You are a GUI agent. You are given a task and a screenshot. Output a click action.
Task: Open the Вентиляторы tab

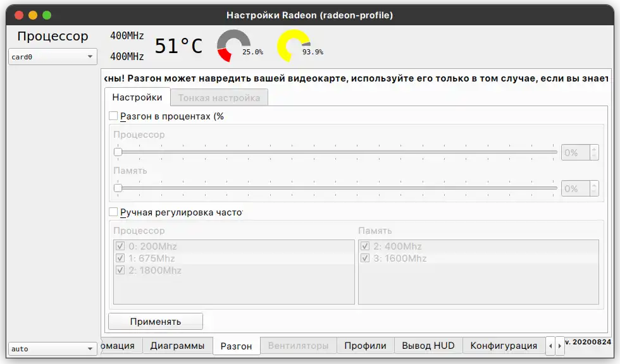pos(298,346)
